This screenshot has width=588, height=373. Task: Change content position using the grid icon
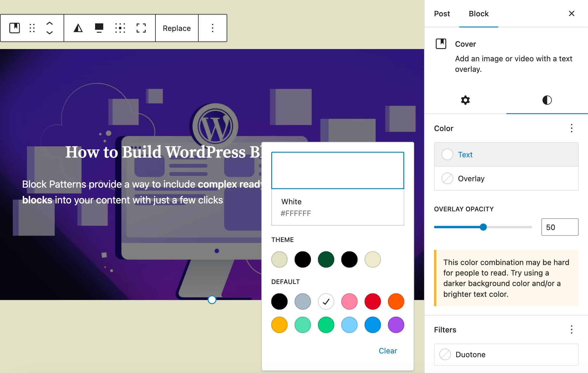point(120,28)
